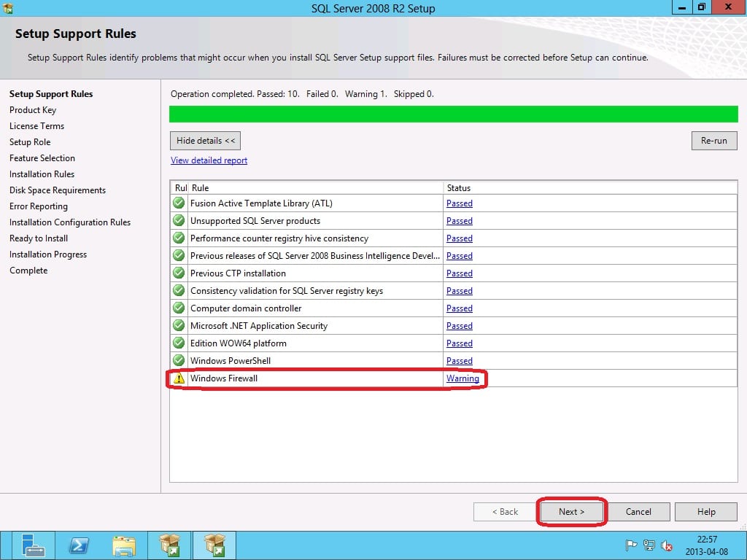Click the check icon for Unsupported SQL Server products
This screenshot has width=747, height=560.
(x=179, y=220)
